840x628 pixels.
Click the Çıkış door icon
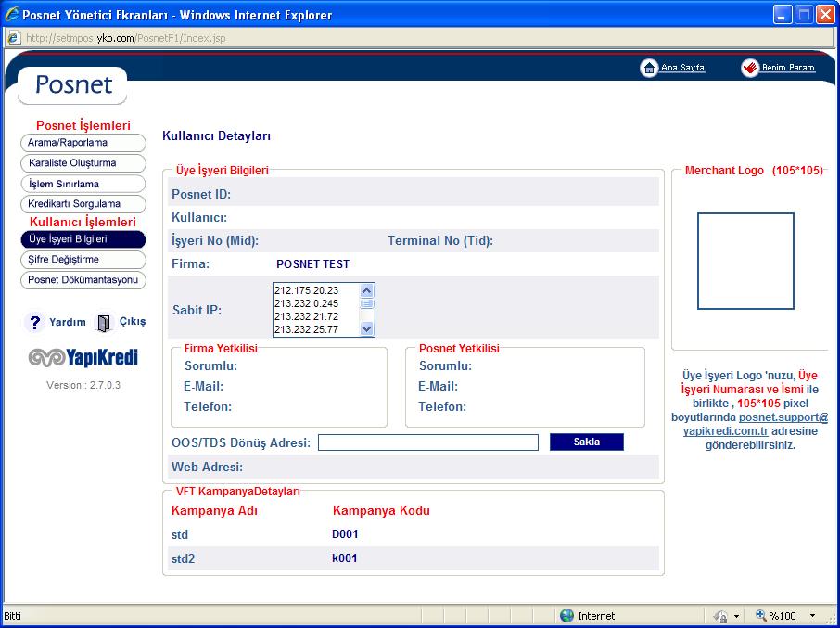pos(104,323)
